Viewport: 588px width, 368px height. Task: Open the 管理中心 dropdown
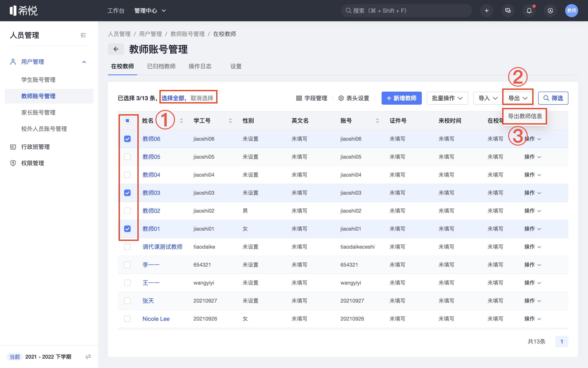150,11
